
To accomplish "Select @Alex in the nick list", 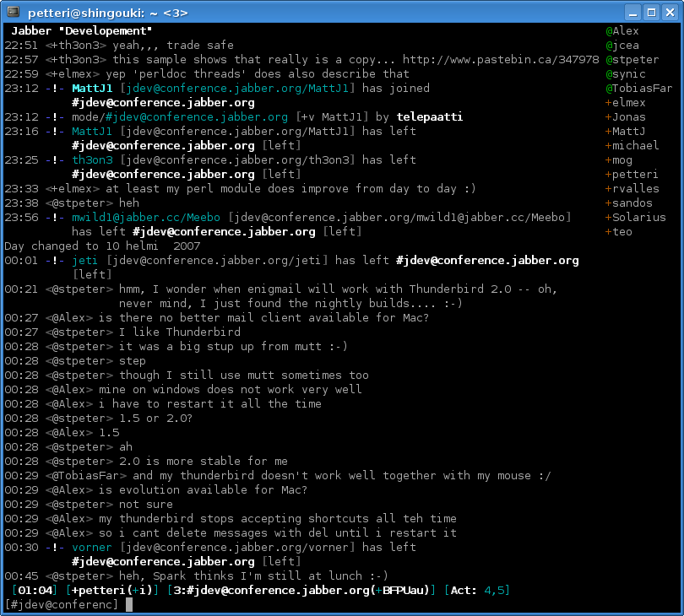I will pyautogui.click(x=622, y=31).
